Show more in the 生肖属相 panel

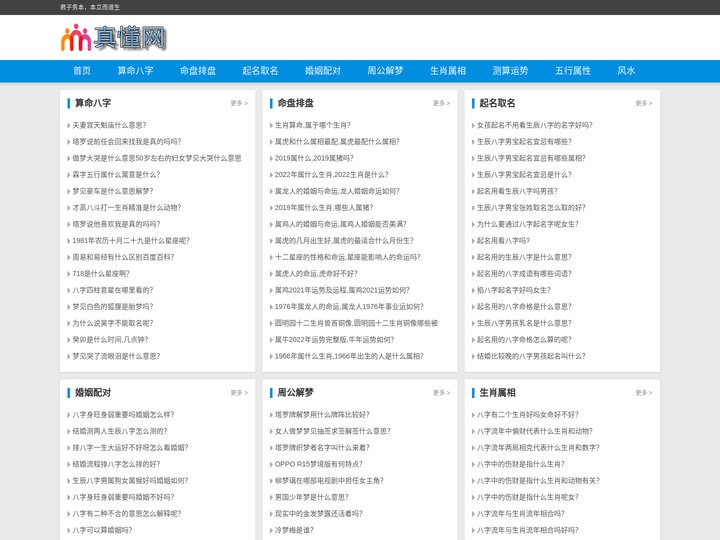pos(644,393)
